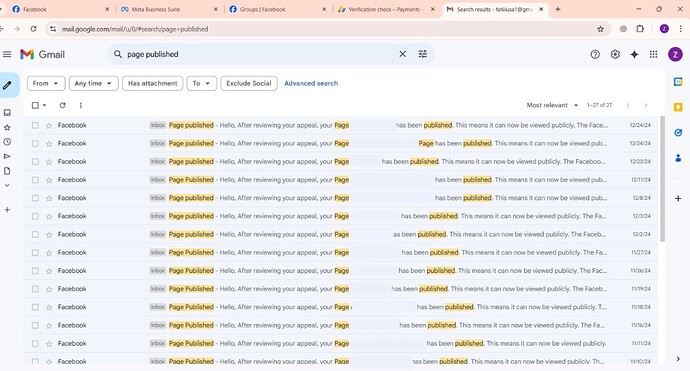Clear the search with X icon
Viewport: 690px width, 371px height.
[402, 54]
